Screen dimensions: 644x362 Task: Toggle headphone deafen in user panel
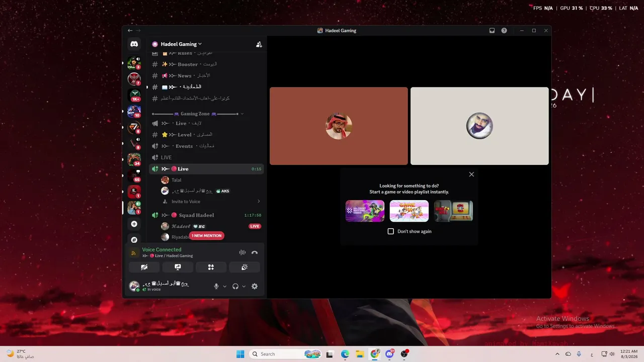(235, 286)
